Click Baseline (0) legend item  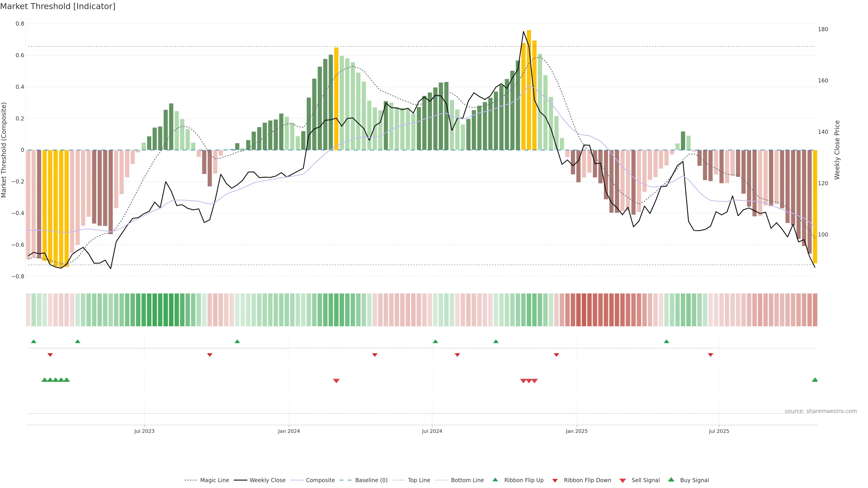coord(371,480)
